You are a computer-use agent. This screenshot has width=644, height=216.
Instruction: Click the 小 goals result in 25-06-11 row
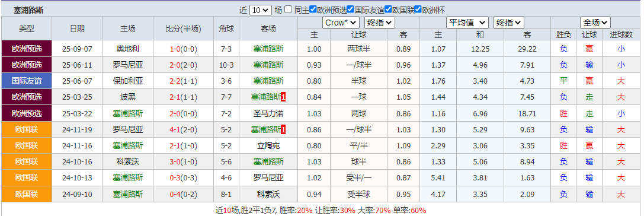[621, 65]
